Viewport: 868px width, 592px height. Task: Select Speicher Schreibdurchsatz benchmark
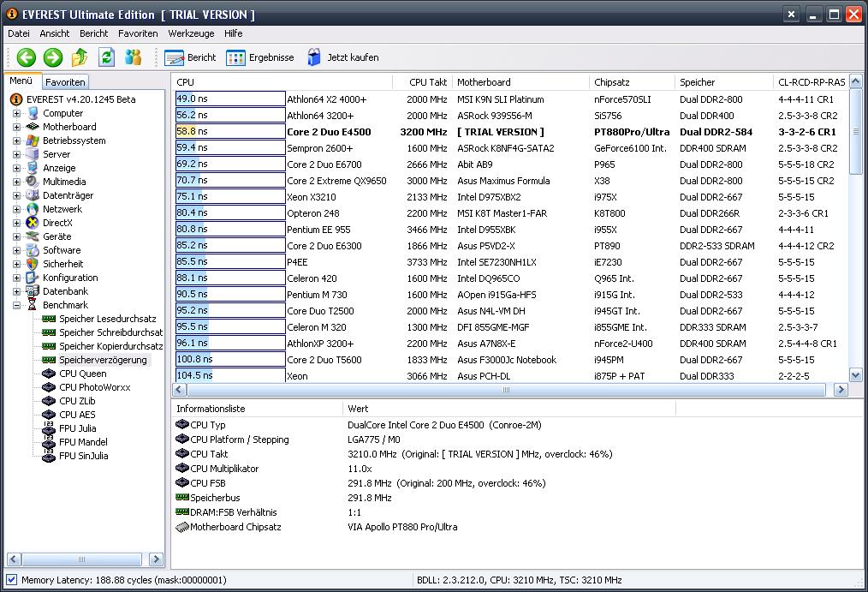[110, 332]
